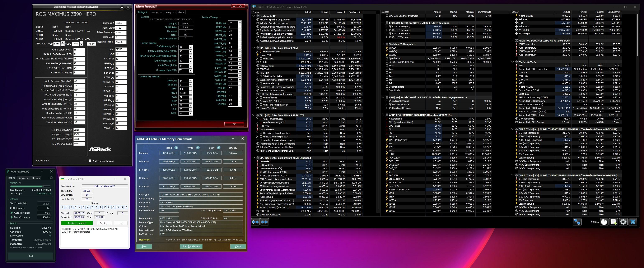644x268 pixels.
Task: Open History tab in RAM Test
Action: (36, 178)
